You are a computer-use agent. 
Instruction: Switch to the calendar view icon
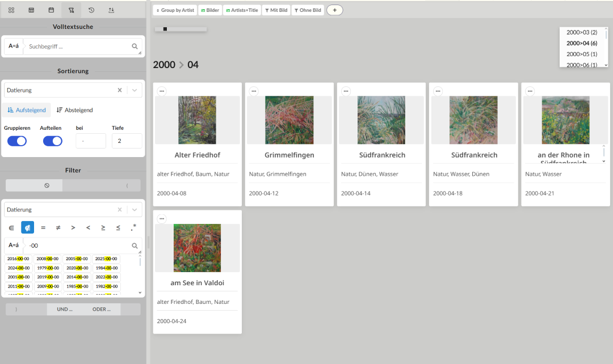click(51, 10)
